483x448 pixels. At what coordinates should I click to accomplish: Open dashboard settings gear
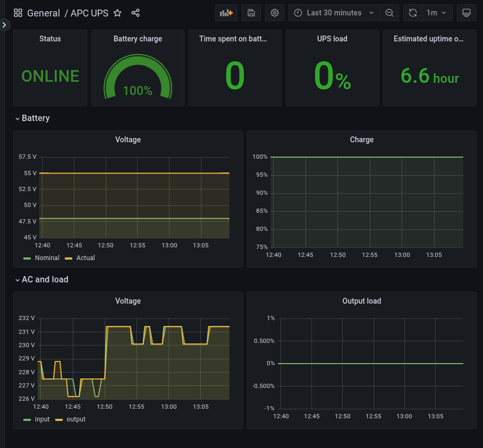pos(274,12)
